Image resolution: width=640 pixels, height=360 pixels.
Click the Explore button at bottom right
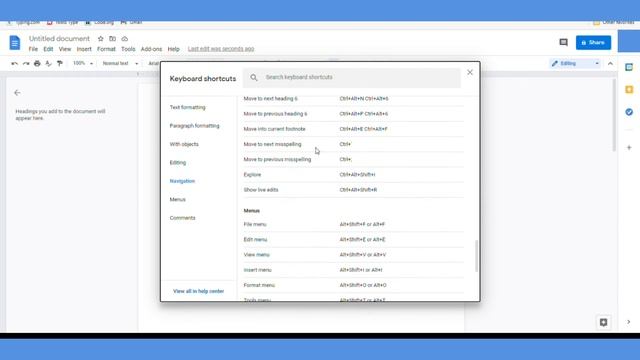(603, 322)
